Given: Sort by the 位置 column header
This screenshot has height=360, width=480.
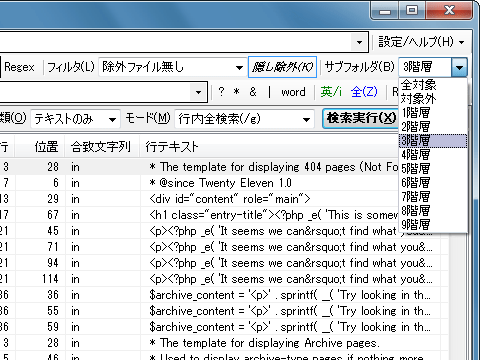Looking at the screenshot, I should pyautogui.click(x=40, y=147).
